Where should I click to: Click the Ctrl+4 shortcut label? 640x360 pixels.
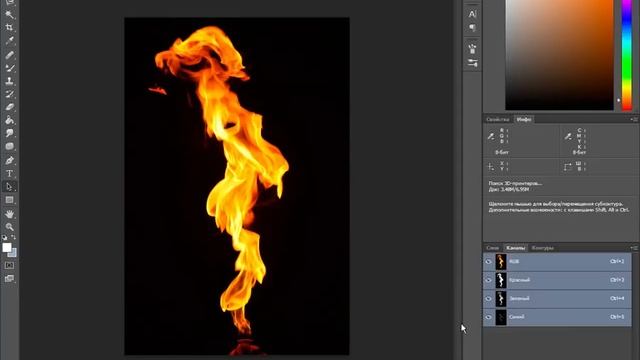(617, 298)
